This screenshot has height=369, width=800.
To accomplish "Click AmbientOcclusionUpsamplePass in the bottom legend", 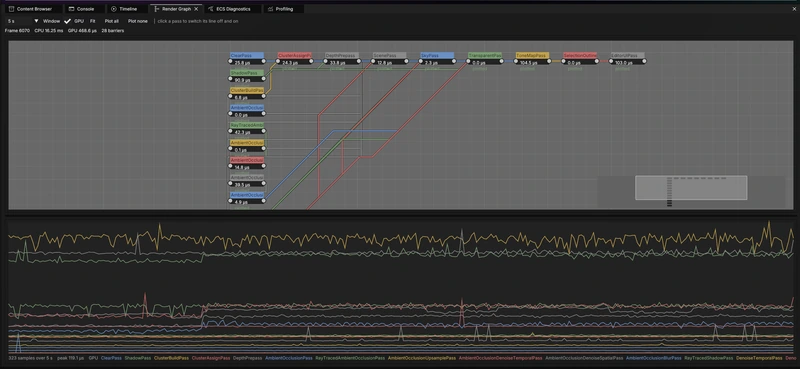I will (x=422, y=358).
